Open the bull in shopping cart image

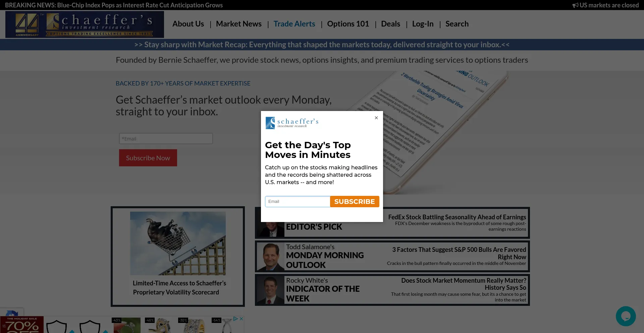pos(178,243)
